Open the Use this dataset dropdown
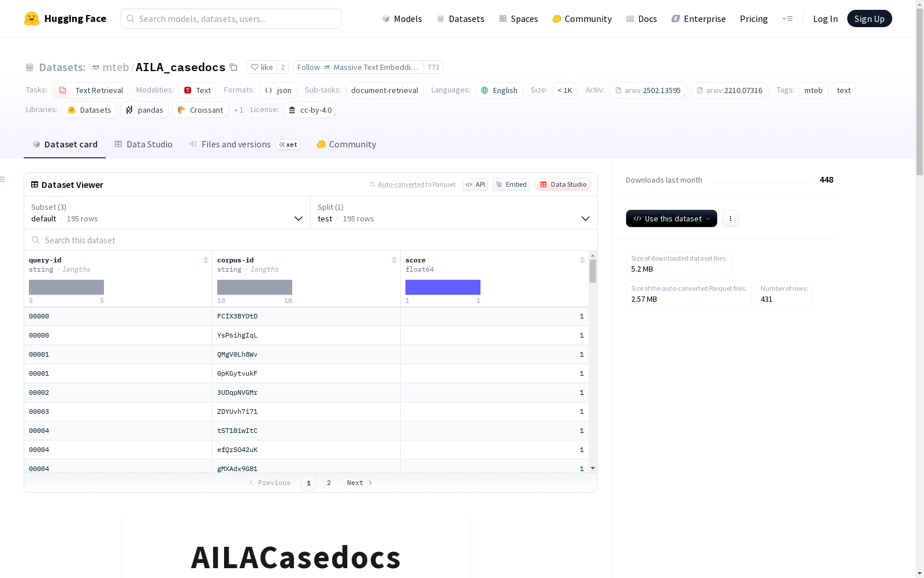The width and height of the screenshot is (924, 578). point(672,218)
